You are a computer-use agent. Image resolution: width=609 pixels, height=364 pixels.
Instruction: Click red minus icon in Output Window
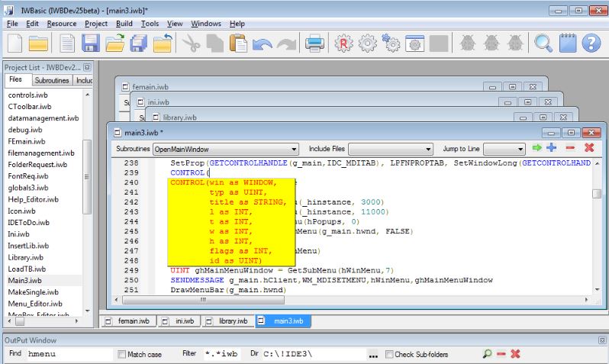501,353
